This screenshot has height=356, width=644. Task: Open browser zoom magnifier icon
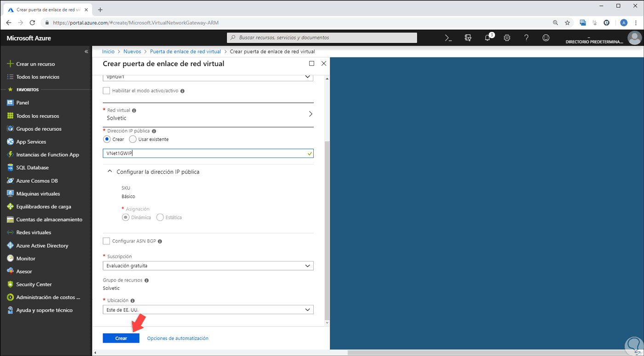click(556, 23)
